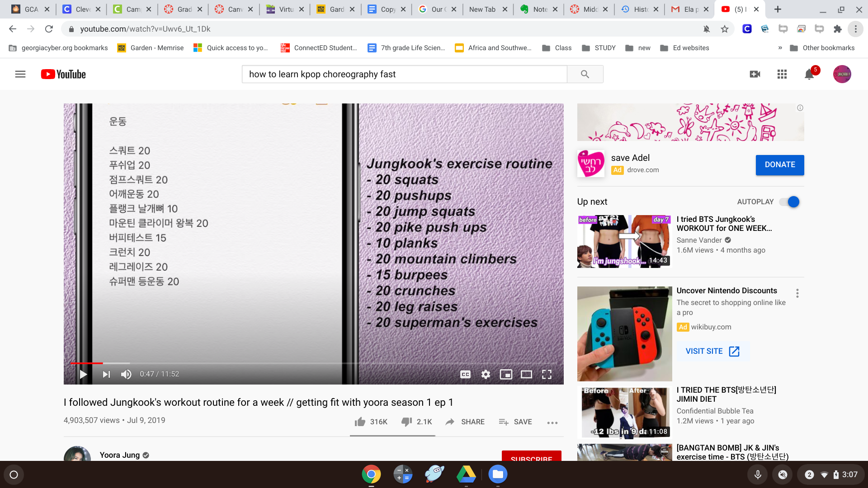Click the microphone icon in shelf
The image size is (868, 488).
pos(758,474)
